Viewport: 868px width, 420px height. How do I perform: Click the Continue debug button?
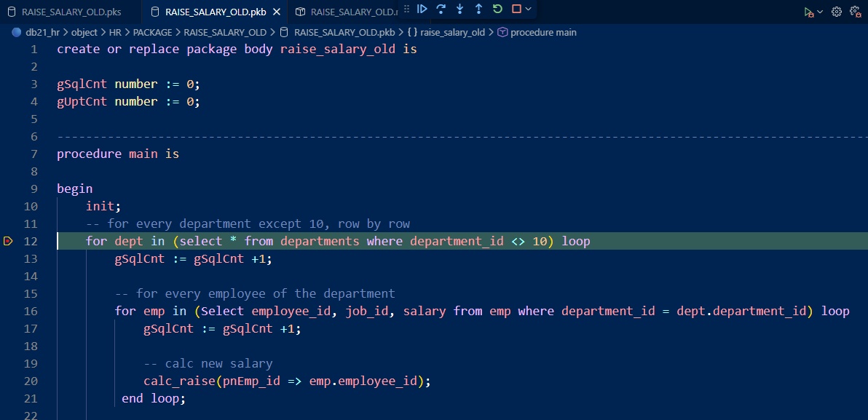click(x=422, y=9)
